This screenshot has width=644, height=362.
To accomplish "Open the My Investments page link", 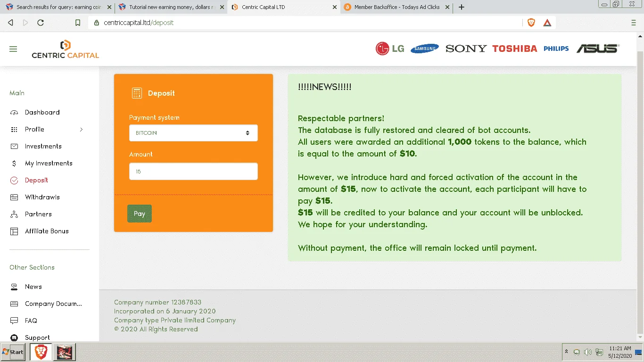I will tap(49, 164).
